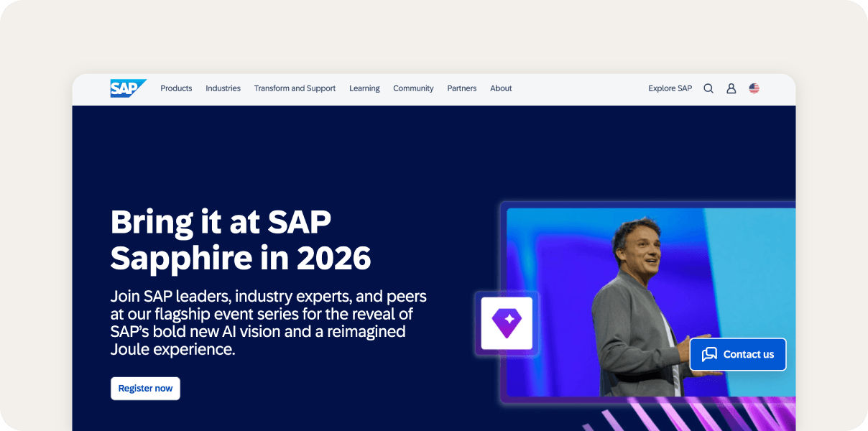868x431 pixels.
Task: Open the site search
Action: pos(708,88)
